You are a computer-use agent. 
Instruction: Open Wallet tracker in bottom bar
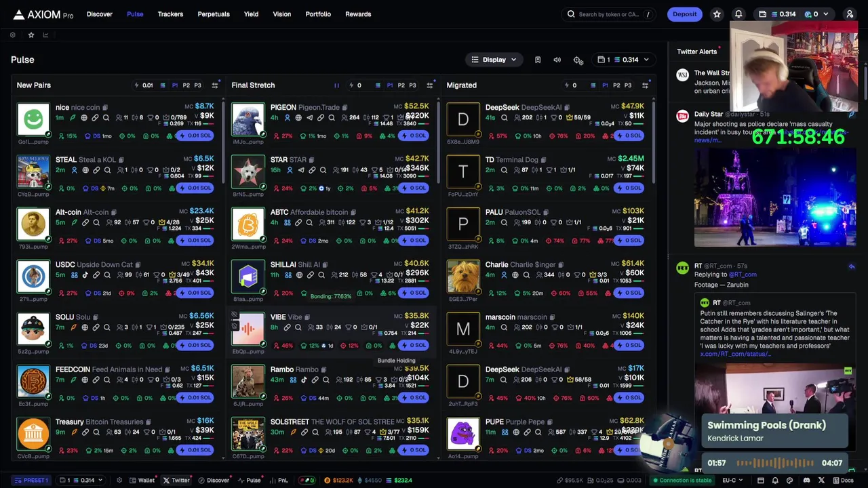point(142,481)
